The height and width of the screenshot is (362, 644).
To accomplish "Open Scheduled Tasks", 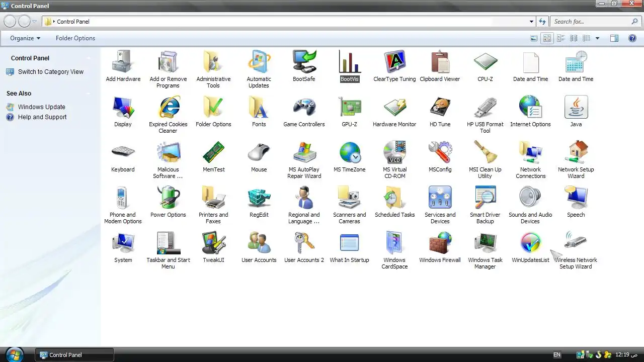I will coord(394,202).
